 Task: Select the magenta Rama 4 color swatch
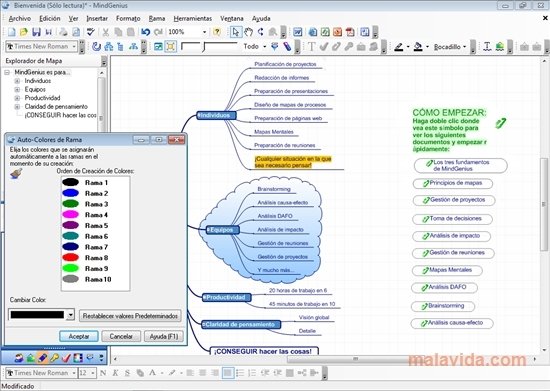coord(71,215)
